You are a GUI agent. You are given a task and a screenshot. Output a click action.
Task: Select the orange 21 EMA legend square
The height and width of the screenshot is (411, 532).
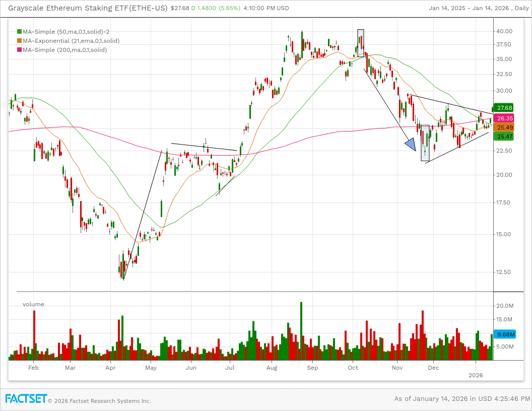pyautogui.click(x=19, y=40)
